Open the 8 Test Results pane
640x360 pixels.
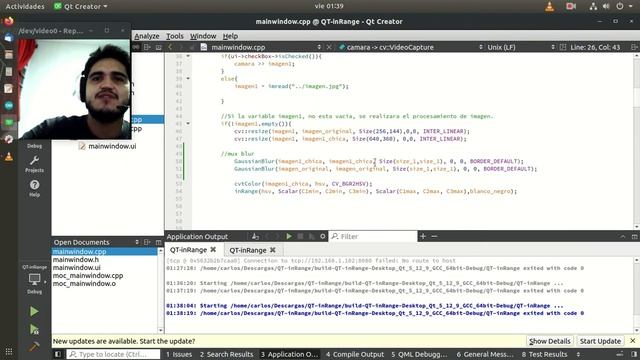(x=544, y=354)
